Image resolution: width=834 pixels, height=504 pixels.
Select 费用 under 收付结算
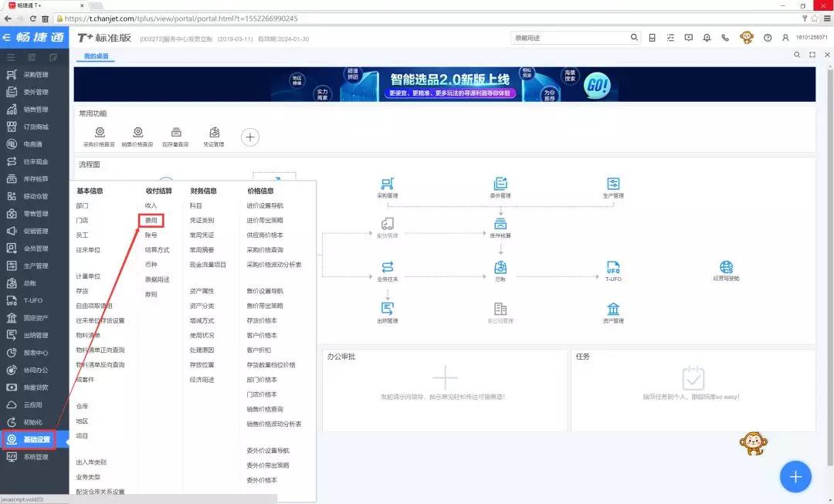coord(151,220)
